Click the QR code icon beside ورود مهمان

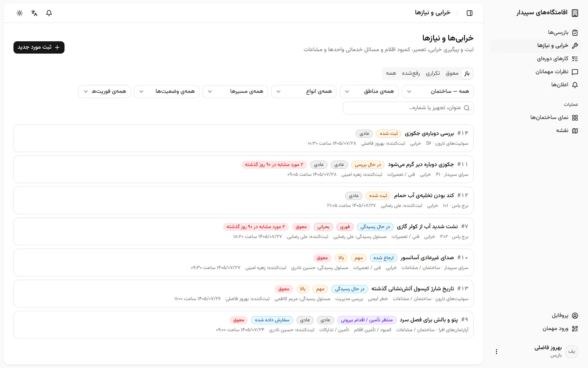575,329
